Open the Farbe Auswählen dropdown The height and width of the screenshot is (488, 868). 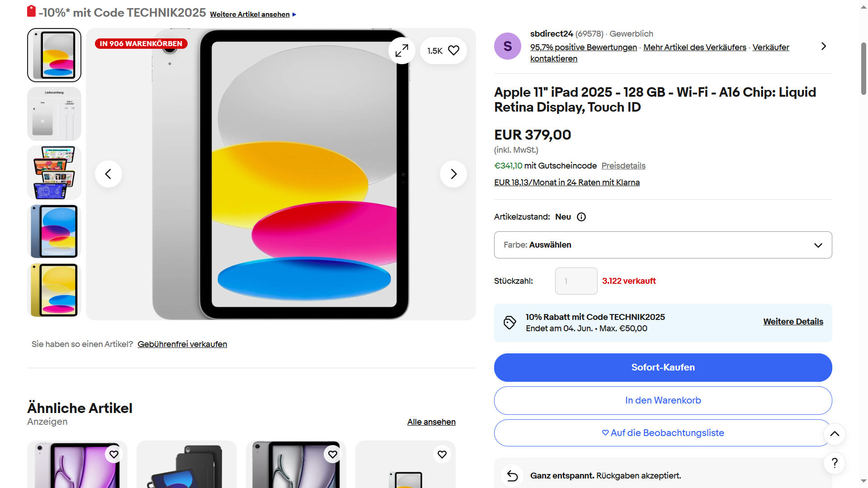[663, 245]
